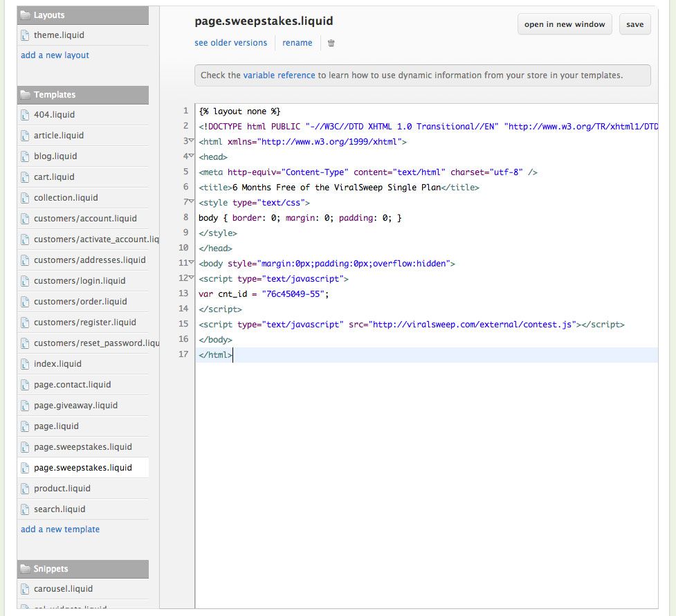This screenshot has height=616, width=676.
Task: Collapse the head tag fold on line 4
Action: pos(192,156)
